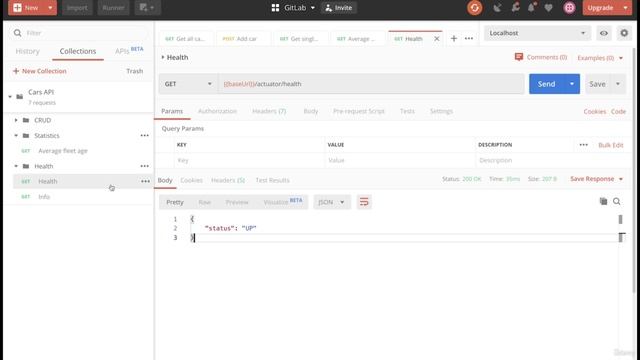Open the Save options dropdown arrow
This screenshot has height=360, width=640.
[618, 84]
